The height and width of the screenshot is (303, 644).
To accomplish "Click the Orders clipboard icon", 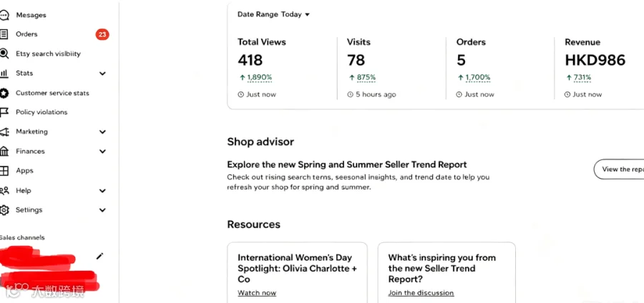I will [4, 34].
